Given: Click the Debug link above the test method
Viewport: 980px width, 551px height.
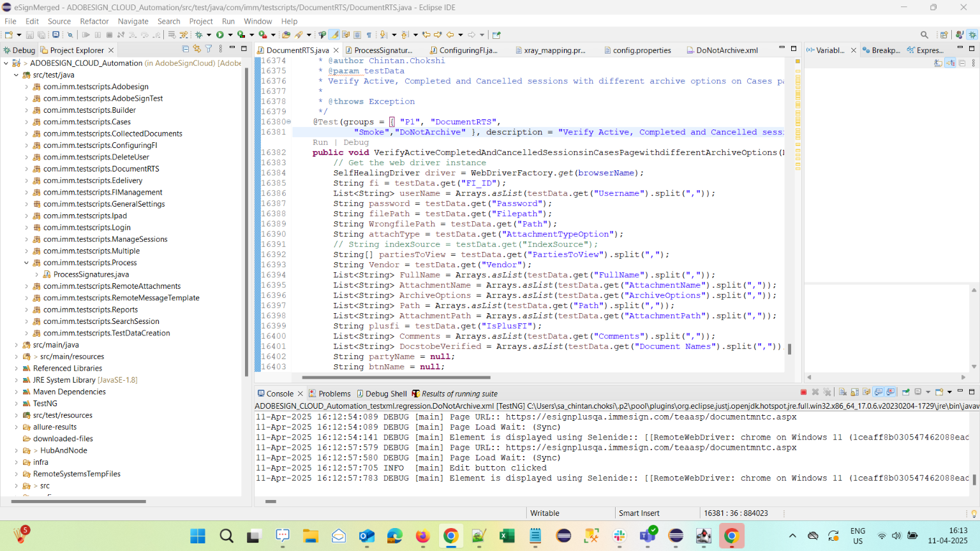Looking at the screenshot, I should click(355, 142).
